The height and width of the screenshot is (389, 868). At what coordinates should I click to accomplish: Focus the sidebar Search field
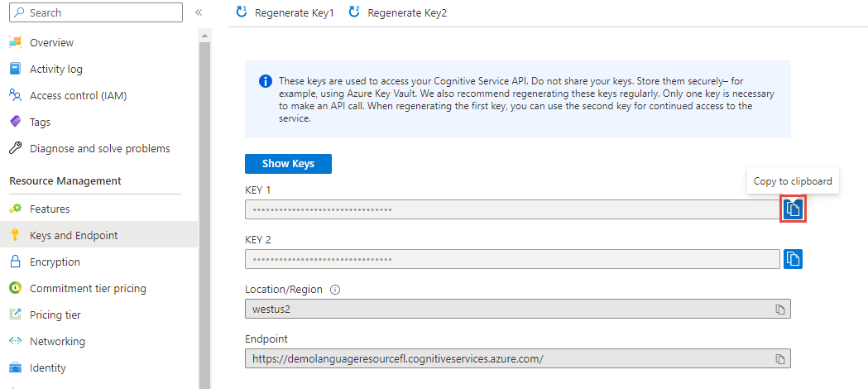pyautogui.click(x=96, y=12)
